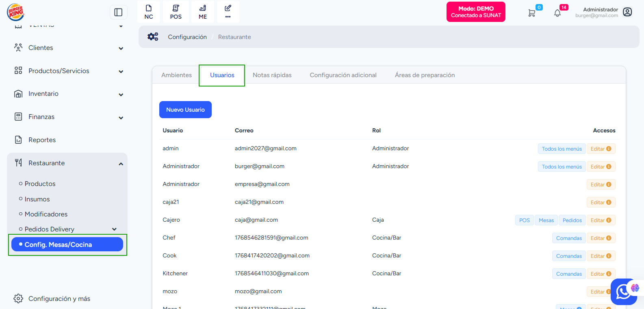Click the edit more-options toolbar icon
The image size is (644, 309).
pos(228,12)
